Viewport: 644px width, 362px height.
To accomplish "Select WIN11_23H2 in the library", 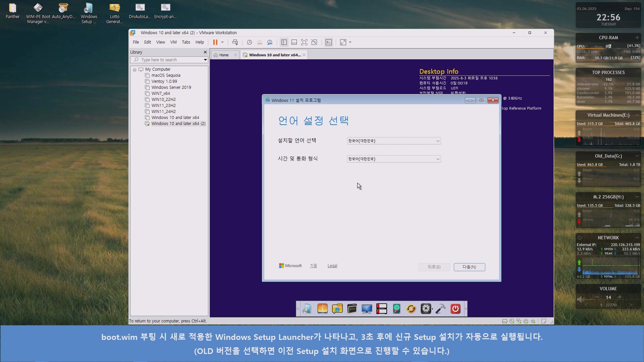I will 163,106.
